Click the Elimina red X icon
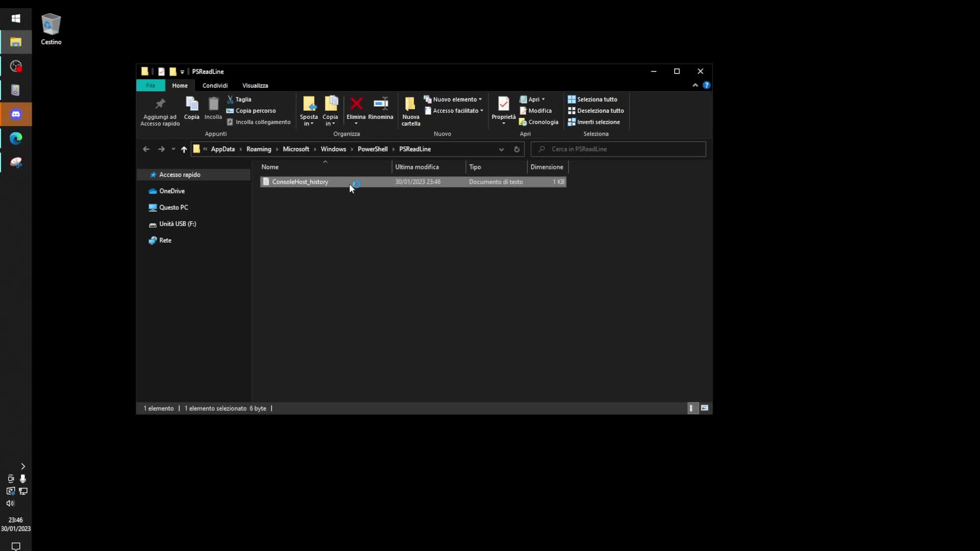Image resolution: width=980 pixels, height=551 pixels. click(x=356, y=104)
